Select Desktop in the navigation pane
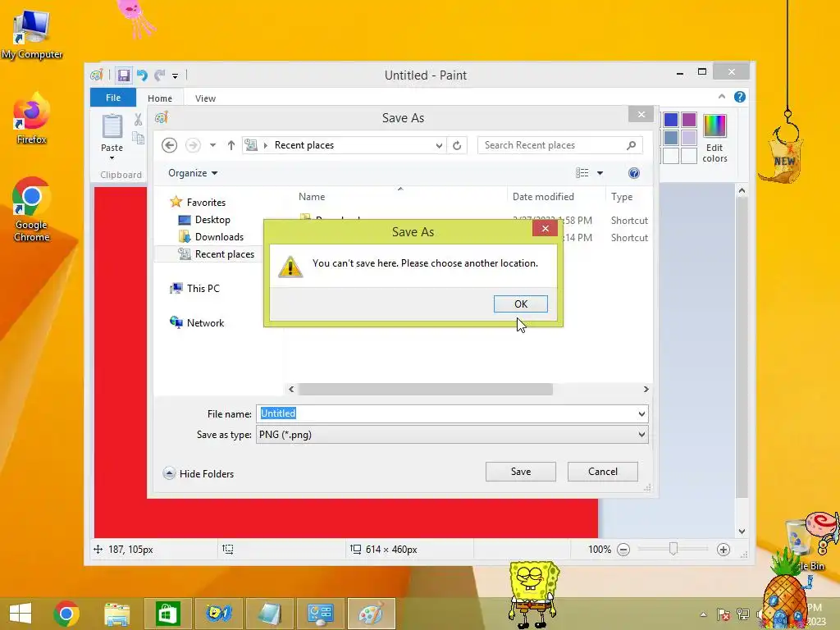 (x=204, y=220)
